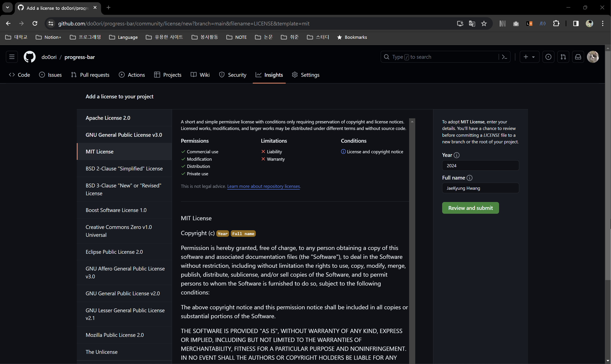Select Mozilla Public License 2.0
The image size is (611, 364).
point(124,335)
